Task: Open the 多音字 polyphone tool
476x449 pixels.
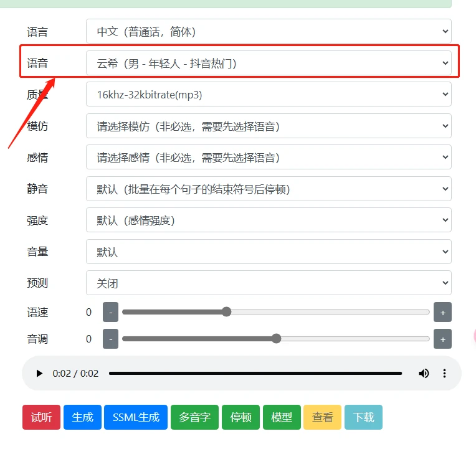Action: (x=194, y=417)
